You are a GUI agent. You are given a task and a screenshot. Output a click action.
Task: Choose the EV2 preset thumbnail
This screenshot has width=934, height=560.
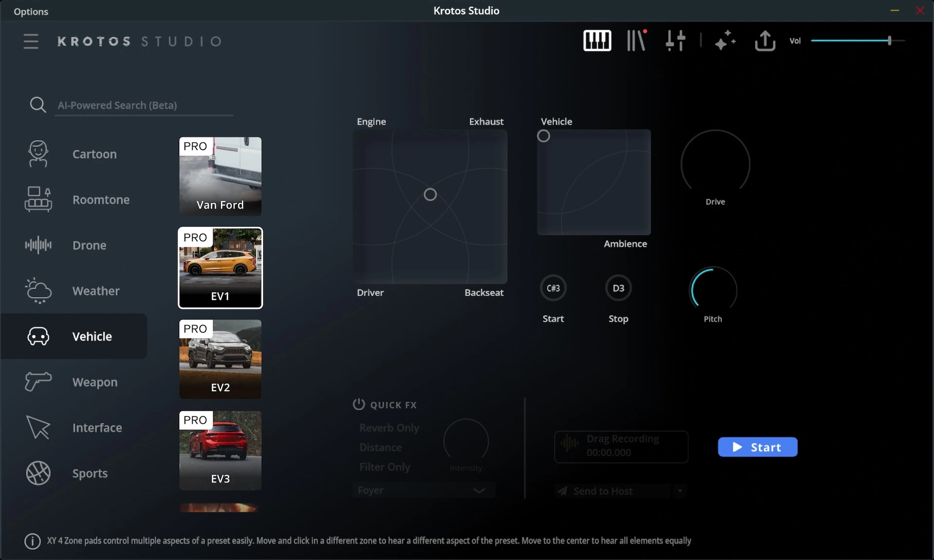220,359
